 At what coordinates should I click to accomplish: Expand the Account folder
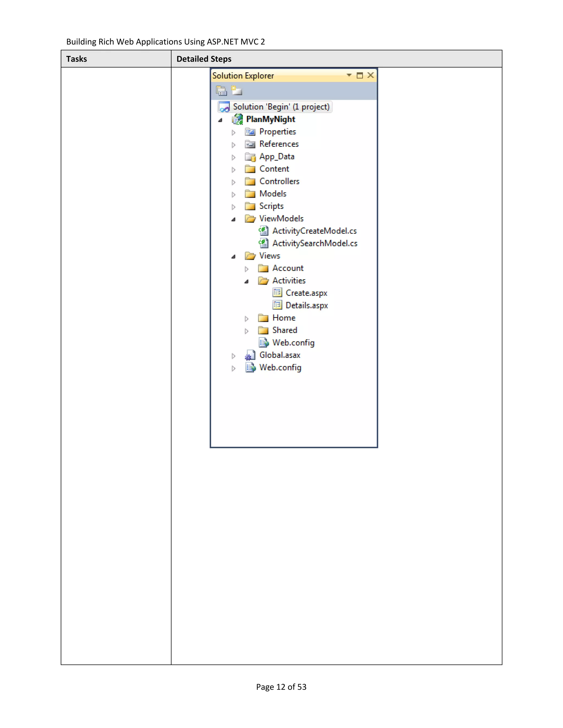[x=247, y=269]
